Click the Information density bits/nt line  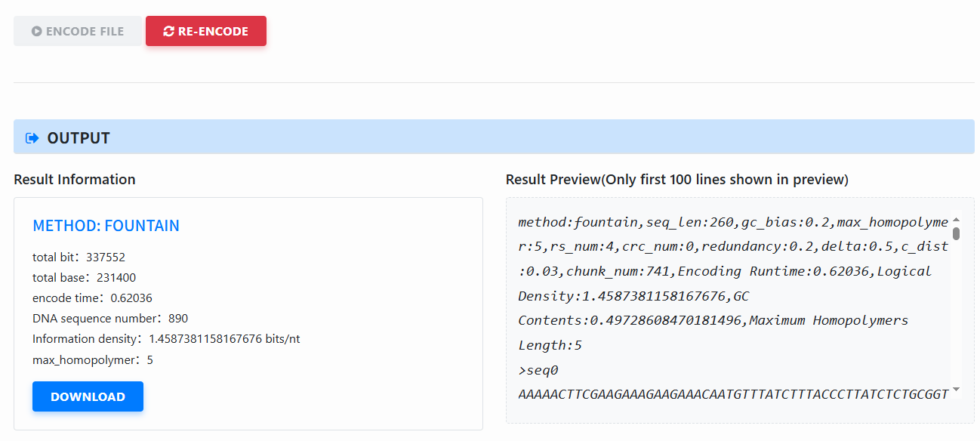tap(166, 339)
